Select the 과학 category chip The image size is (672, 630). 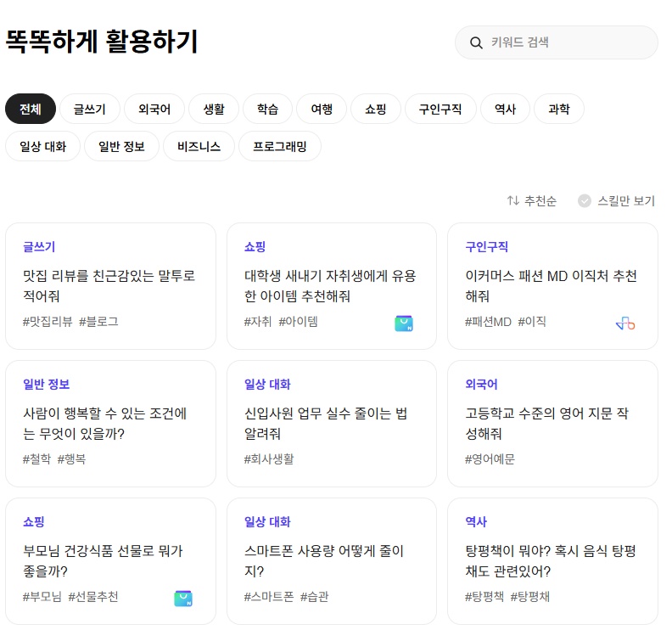(x=559, y=109)
